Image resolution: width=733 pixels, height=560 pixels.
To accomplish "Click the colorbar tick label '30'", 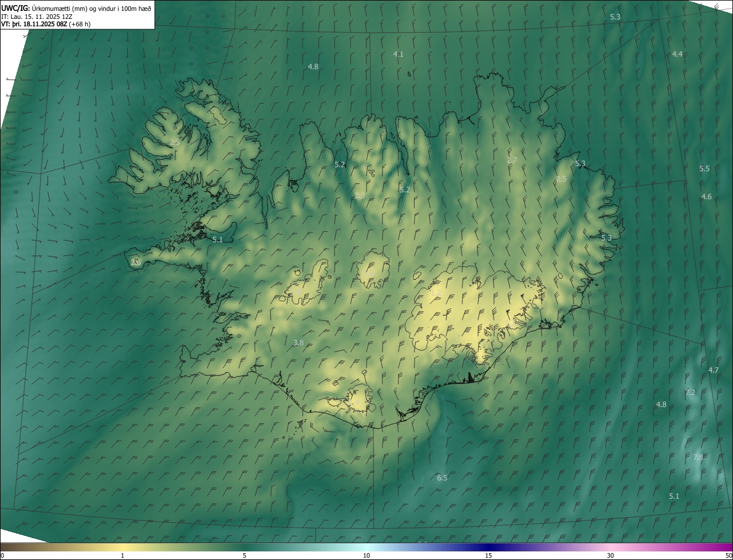I will [x=610, y=556].
